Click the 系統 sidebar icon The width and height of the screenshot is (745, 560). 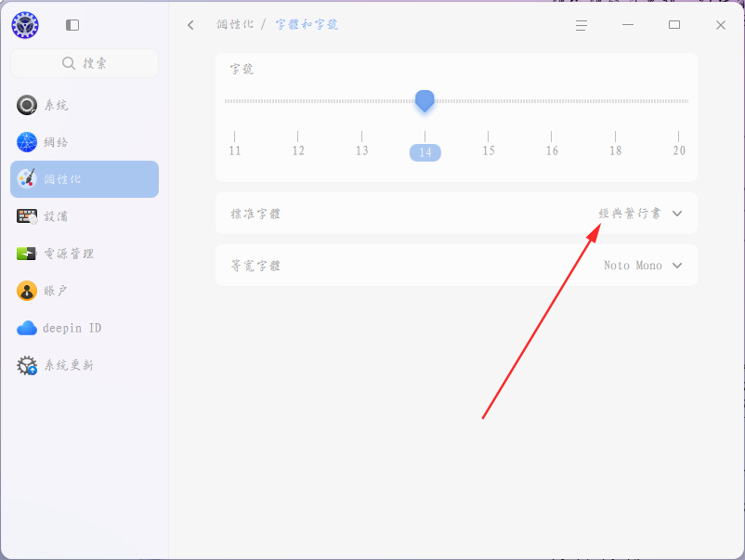(x=27, y=105)
